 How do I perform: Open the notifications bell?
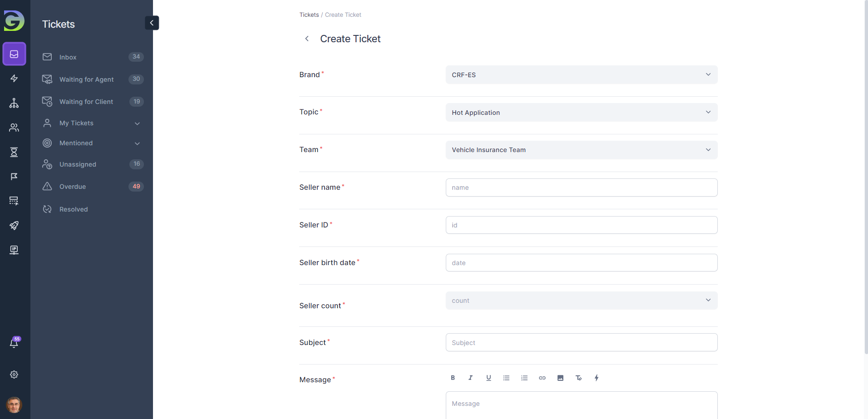pos(14,343)
